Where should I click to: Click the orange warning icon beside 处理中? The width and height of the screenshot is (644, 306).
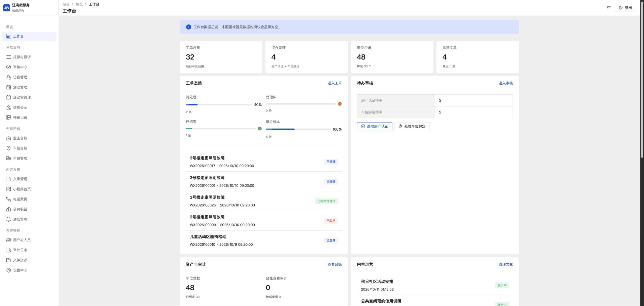tap(340, 104)
